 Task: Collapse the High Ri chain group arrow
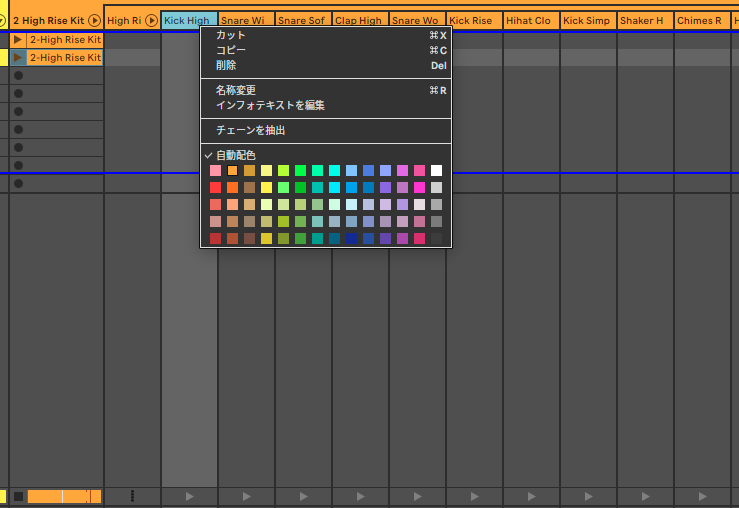(x=151, y=20)
